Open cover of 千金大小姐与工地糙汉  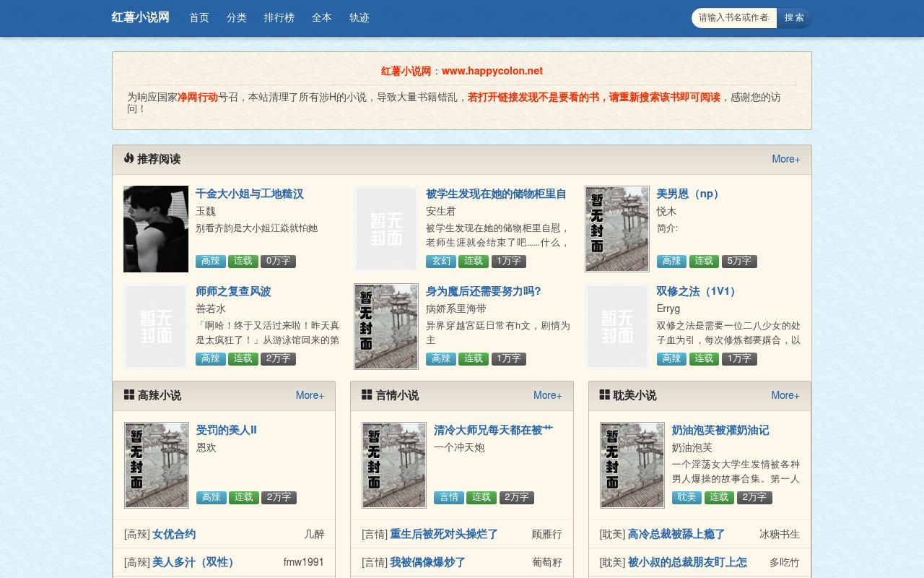tap(156, 229)
